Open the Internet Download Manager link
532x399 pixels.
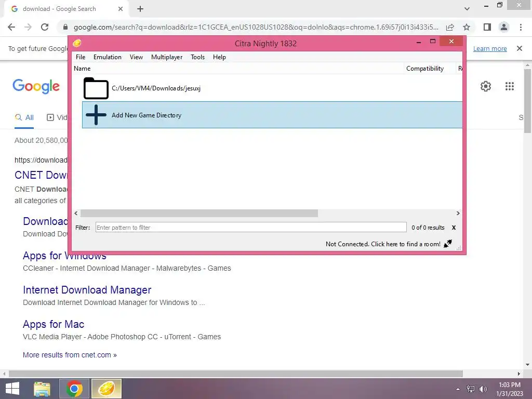pos(87,290)
